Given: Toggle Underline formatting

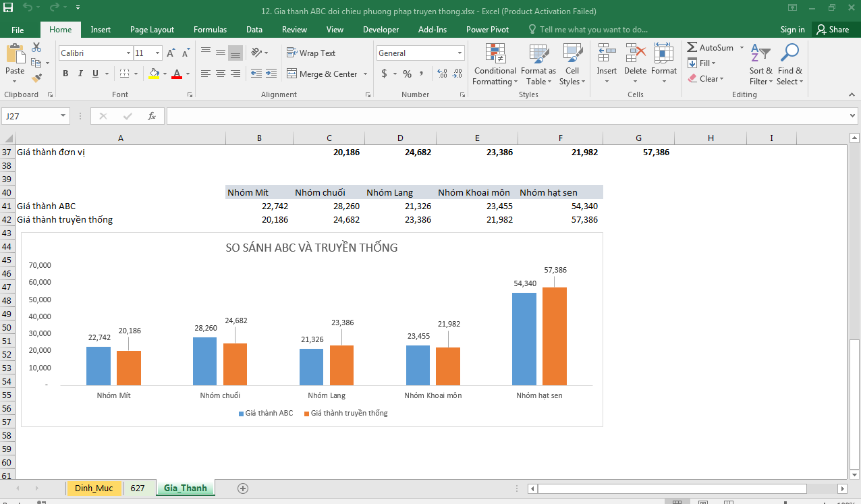Looking at the screenshot, I should pyautogui.click(x=95, y=74).
